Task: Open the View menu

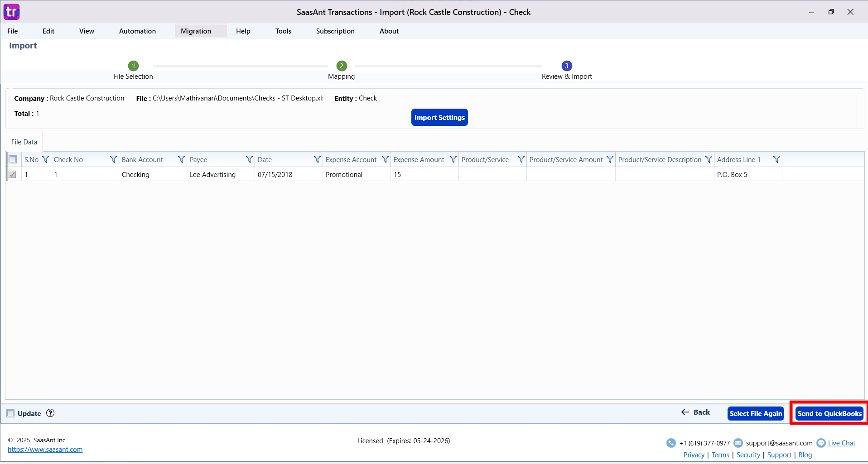Action: pos(87,31)
